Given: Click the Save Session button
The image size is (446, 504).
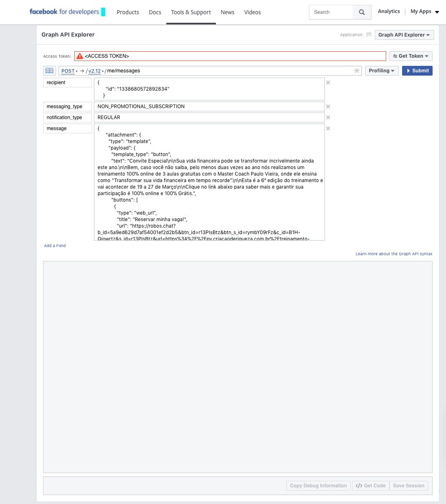Looking at the screenshot, I should point(409,486).
